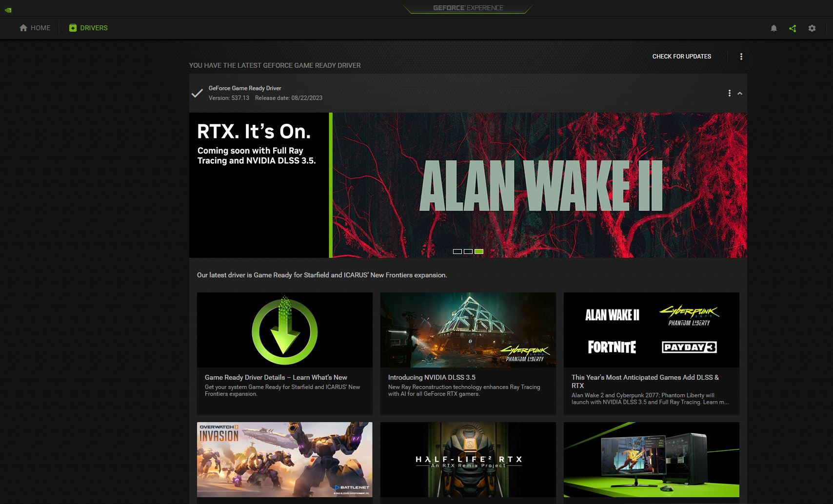Open driver options menu in Game Ready Driver row
This screenshot has width=833, height=504.
pyautogui.click(x=730, y=93)
